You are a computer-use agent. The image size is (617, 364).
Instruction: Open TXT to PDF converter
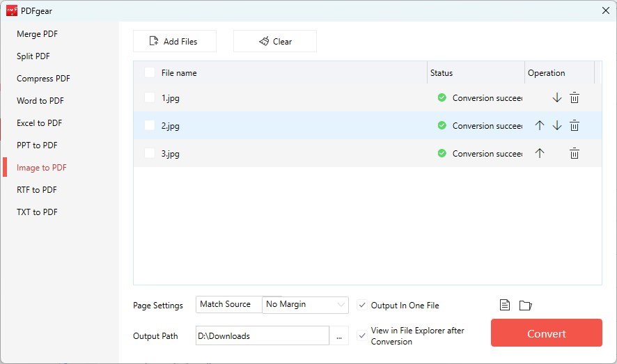pyautogui.click(x=37, y=212)
